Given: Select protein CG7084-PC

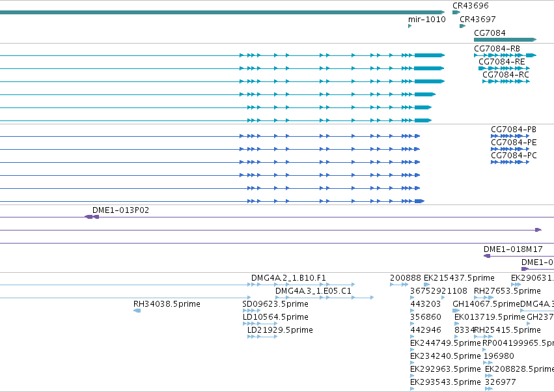Looking at the screenshot, I should [x=510, y=162].
